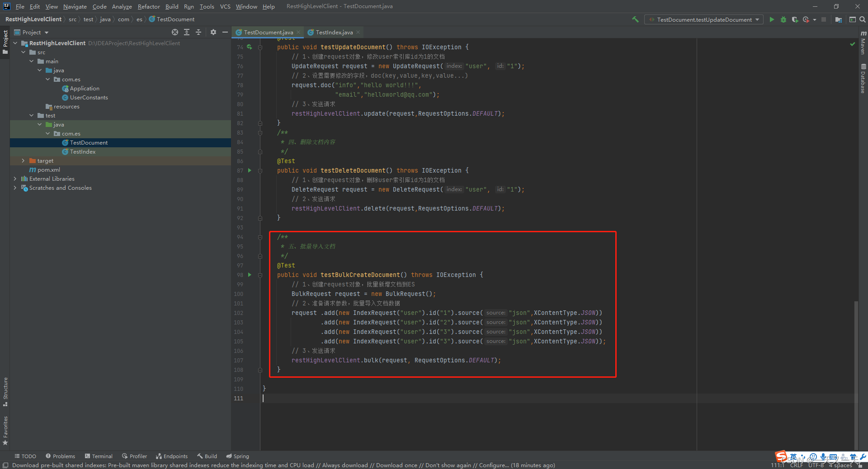
Task: Open Run Anything icon in toolbar
Action: coord(853,19)
